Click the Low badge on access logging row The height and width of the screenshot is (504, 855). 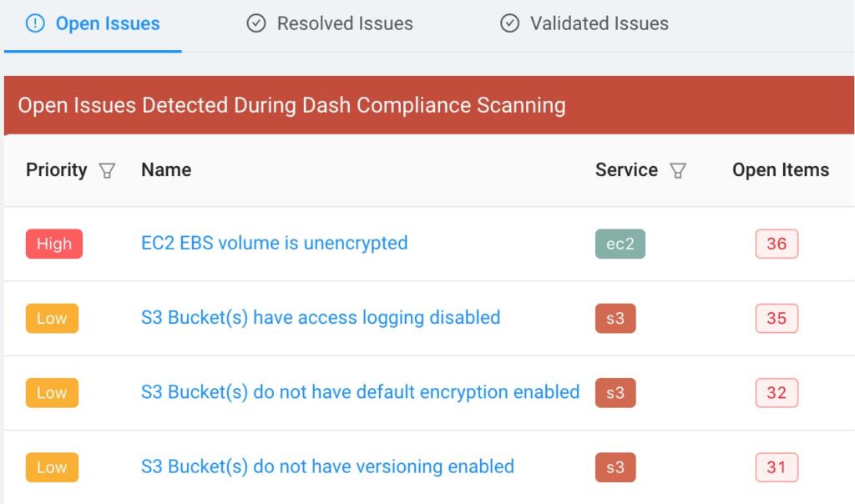tap(52, 318)
